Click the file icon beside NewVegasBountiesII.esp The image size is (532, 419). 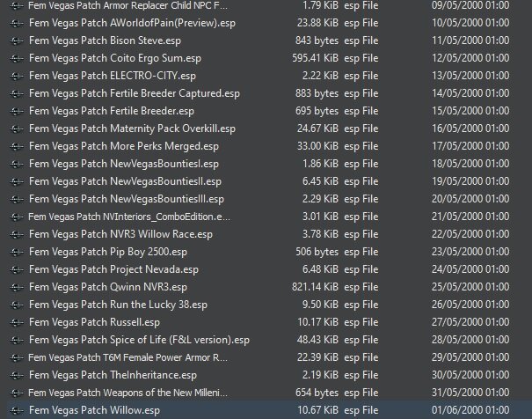point(17,182)
